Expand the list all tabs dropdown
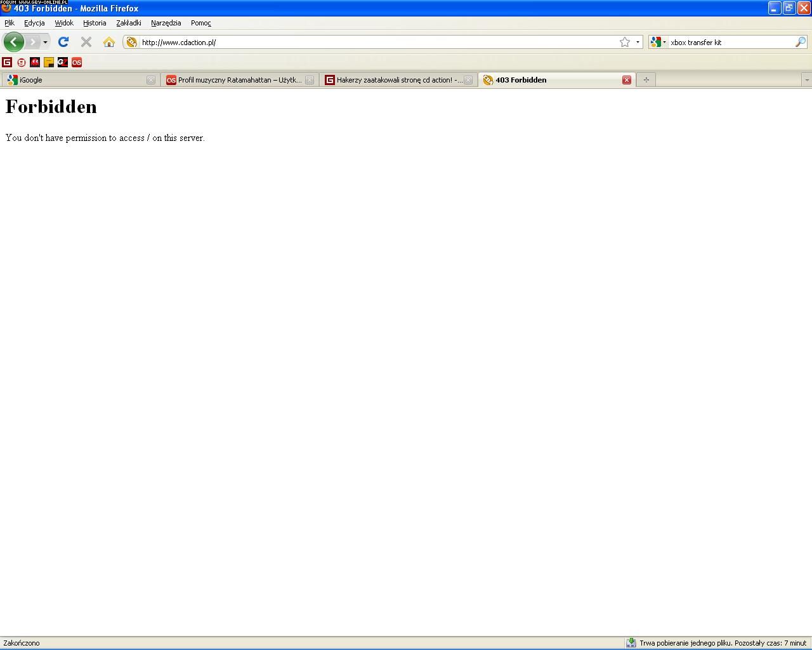Image resolution: width=812 pixels, height=650 pixels. coord(806,80)
